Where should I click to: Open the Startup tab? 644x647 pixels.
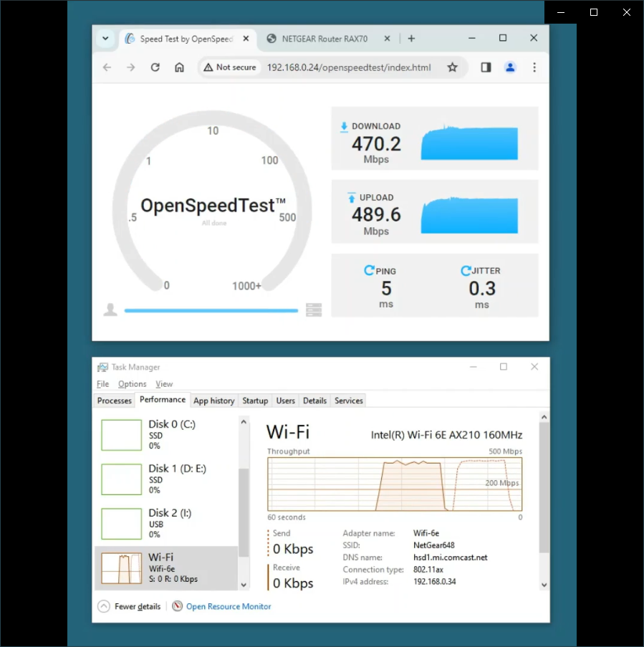(x=255, y=401)
